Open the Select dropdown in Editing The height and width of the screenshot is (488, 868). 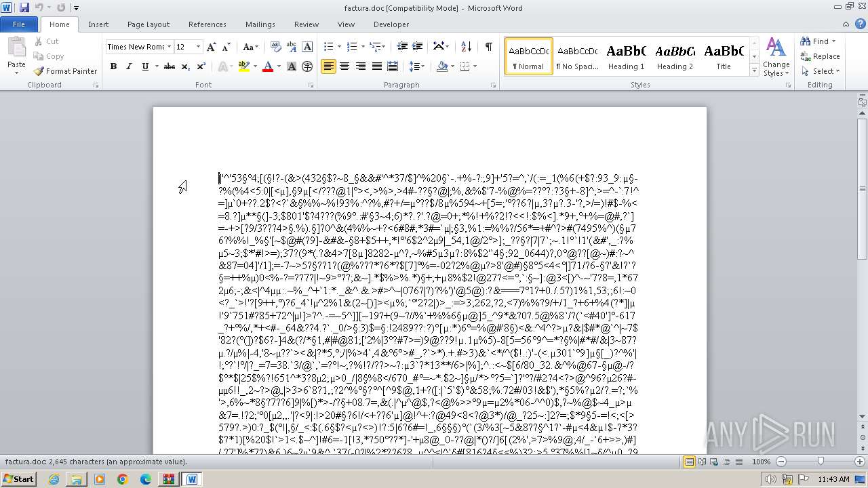click(x=821, y=71)
